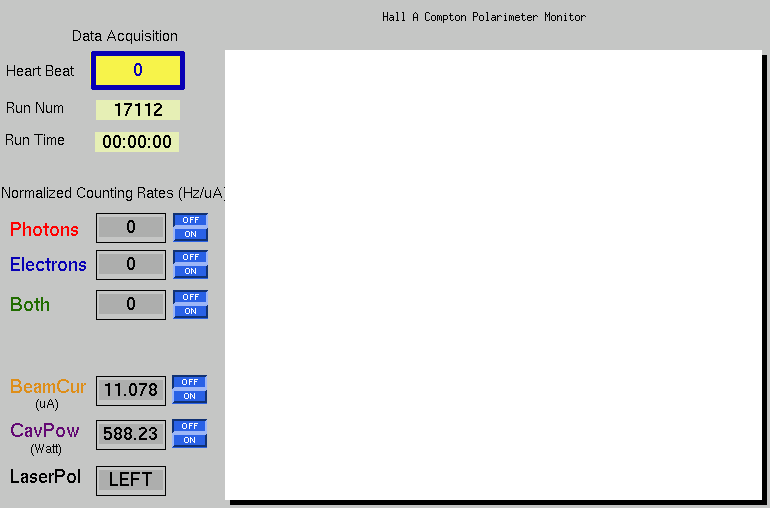Click the Run Time label

point(34,140)
